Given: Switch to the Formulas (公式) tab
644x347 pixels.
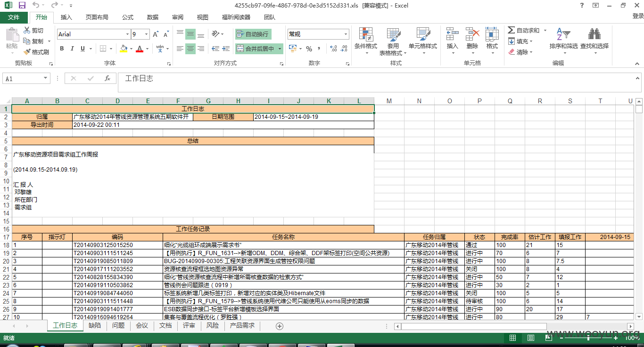Looking at the screenshot, I should (128, 17).
